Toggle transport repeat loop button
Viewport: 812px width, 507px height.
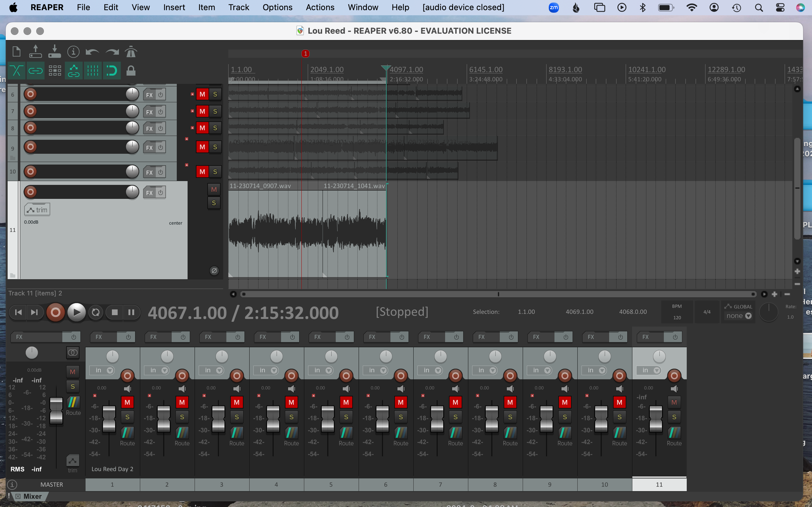96,313
